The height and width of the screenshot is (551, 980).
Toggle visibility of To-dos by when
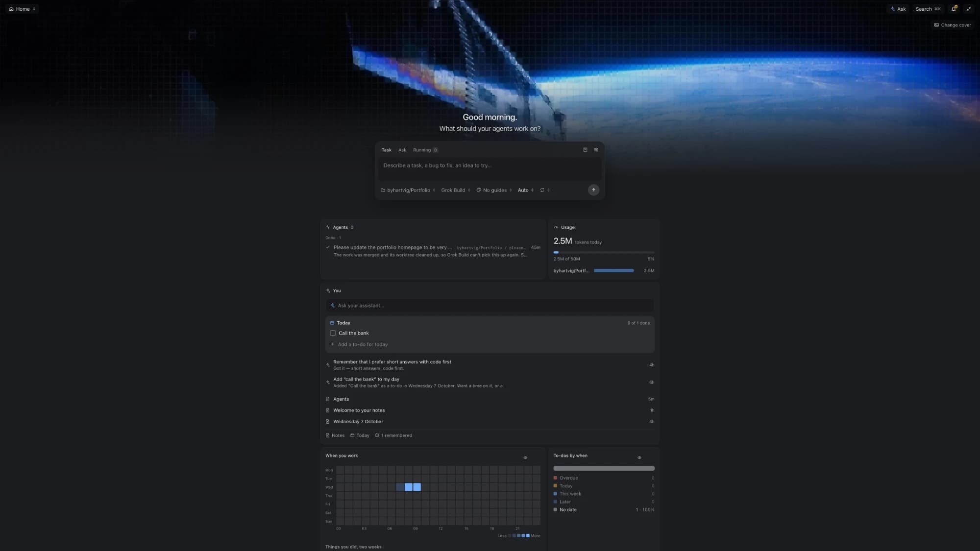pyautogui.click(x=639, y=457)
